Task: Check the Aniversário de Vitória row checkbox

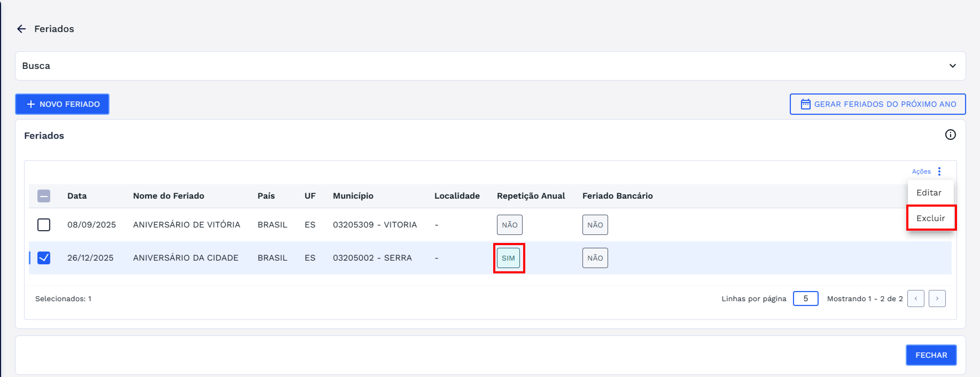Action: click(x=44, y=225)
